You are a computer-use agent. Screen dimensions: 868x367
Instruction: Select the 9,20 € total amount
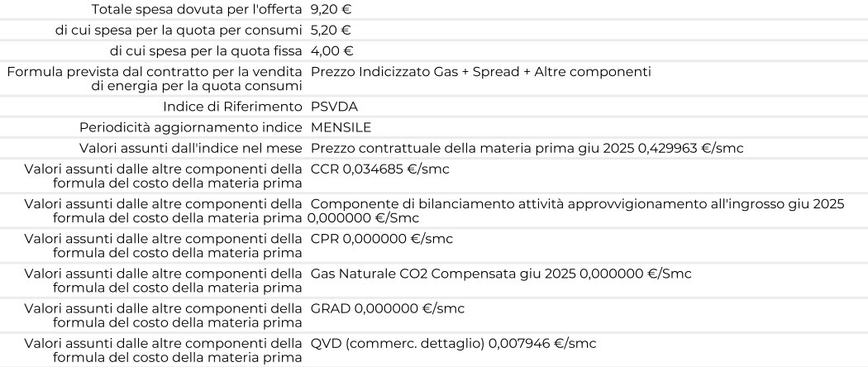tap(332, 10)
